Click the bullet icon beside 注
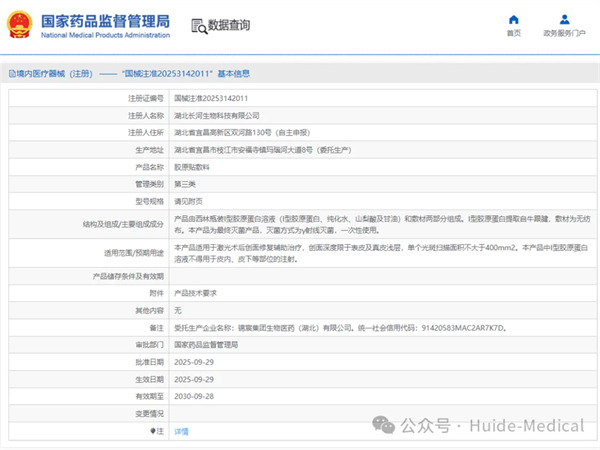600x450 pixels. 152,431
